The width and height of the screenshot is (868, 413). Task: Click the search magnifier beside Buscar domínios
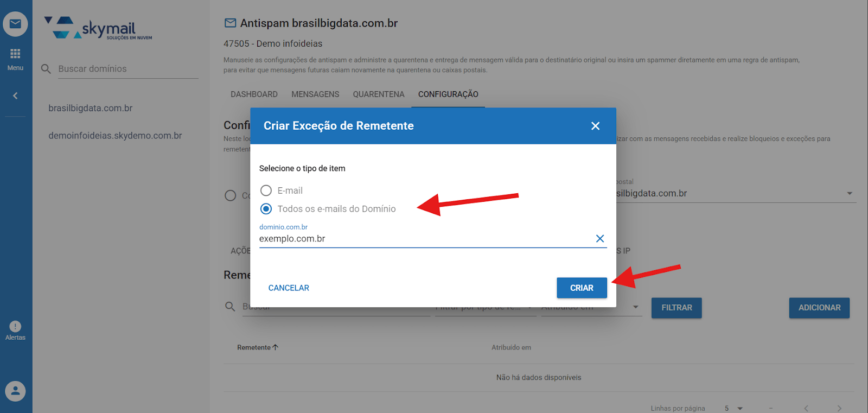[46, 69]
